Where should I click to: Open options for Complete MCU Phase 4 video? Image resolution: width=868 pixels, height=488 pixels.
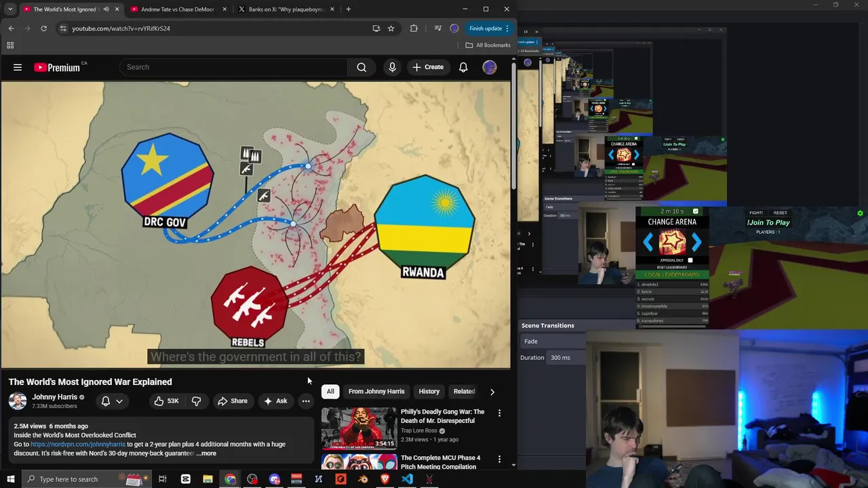pos(500,459)
